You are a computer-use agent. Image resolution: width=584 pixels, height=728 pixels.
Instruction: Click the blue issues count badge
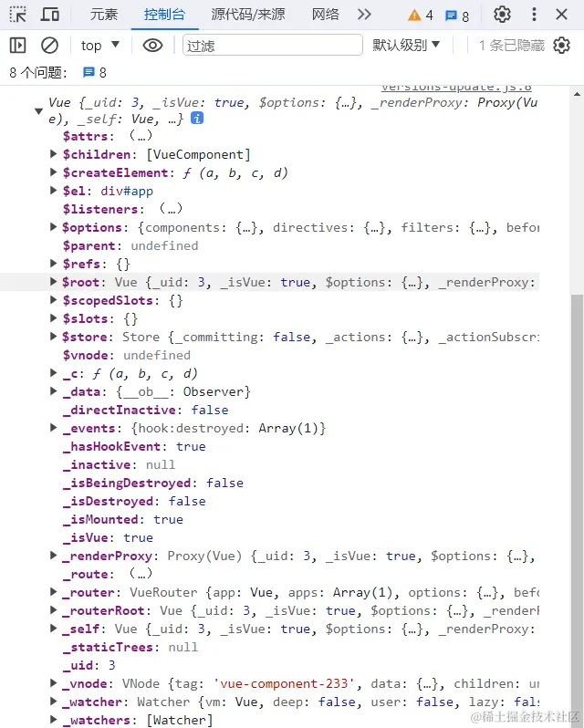pos(457,16)
